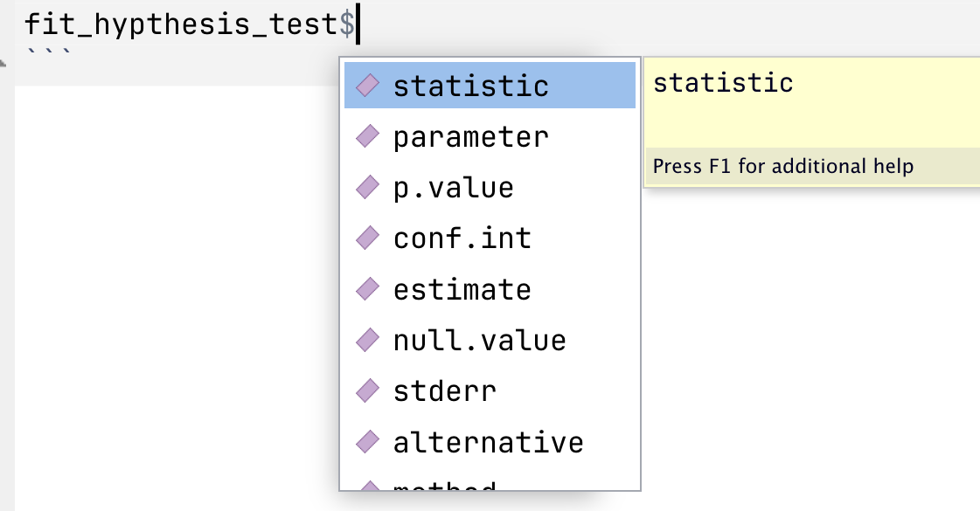Screen dimensions: 980x511
Task: Click the diamond icon beside estimate
Action: pos(368,288)
